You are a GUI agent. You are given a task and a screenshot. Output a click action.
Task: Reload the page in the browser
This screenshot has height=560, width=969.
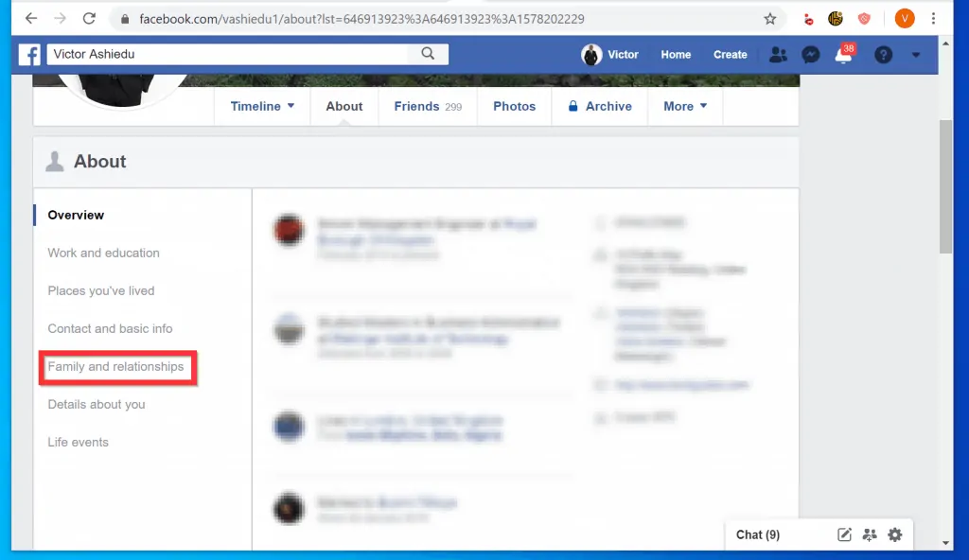coord(90,18)
